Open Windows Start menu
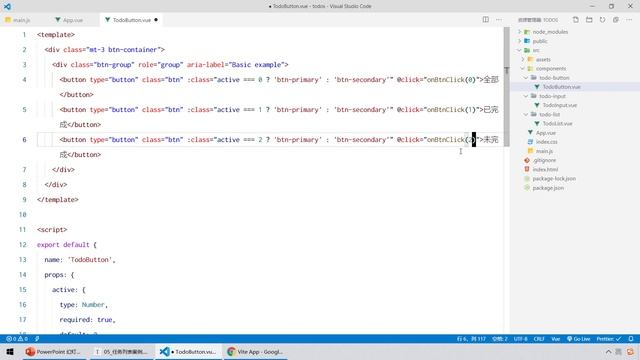Screen dimensions: 640x360 [x=10, y=351]
